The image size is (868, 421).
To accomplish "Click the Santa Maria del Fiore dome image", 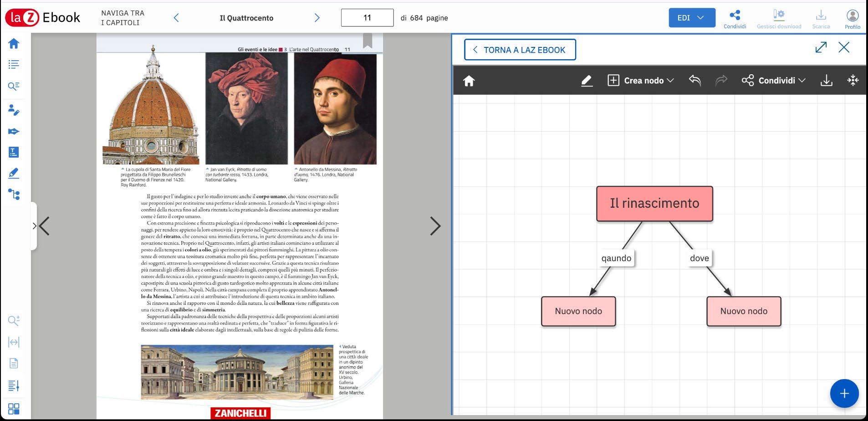I will coord(151,105).
